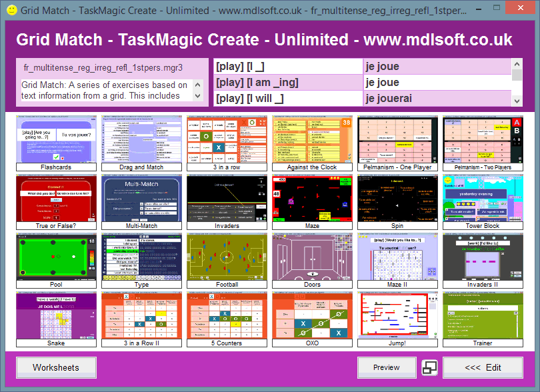The height and width of the screenshot is (392, 540).
Task: Open Pelmanism - One Player game
Action: coord(398,143)
